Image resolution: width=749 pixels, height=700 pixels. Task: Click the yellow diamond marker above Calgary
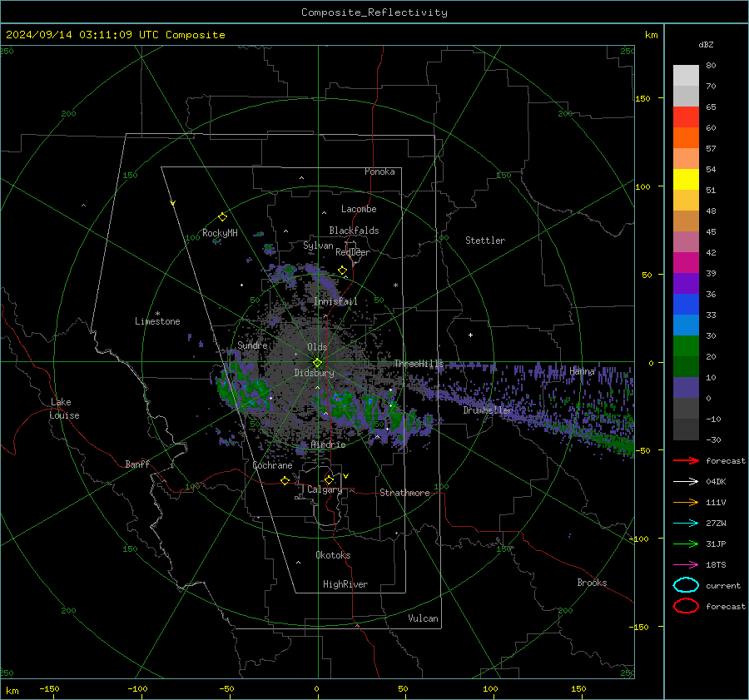tap(329, 479)
